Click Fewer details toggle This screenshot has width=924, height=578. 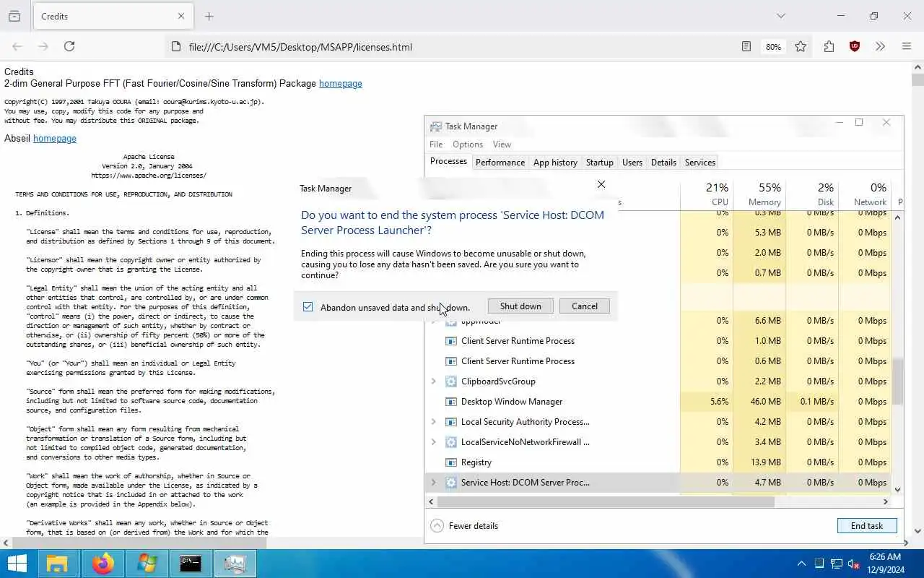pyautogui.click(x=464, y=526)
